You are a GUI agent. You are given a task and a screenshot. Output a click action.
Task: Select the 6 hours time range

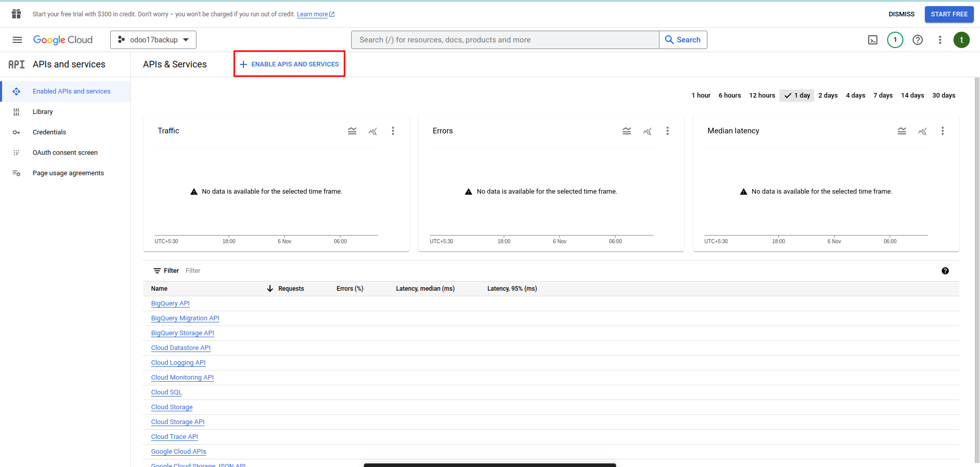click(x=729, y=96)
